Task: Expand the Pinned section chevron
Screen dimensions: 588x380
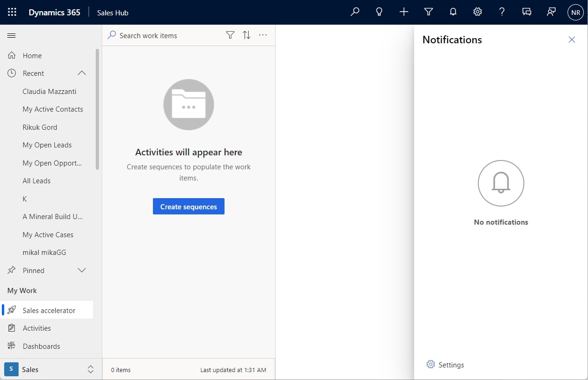Action: click(x=82, y=271)
